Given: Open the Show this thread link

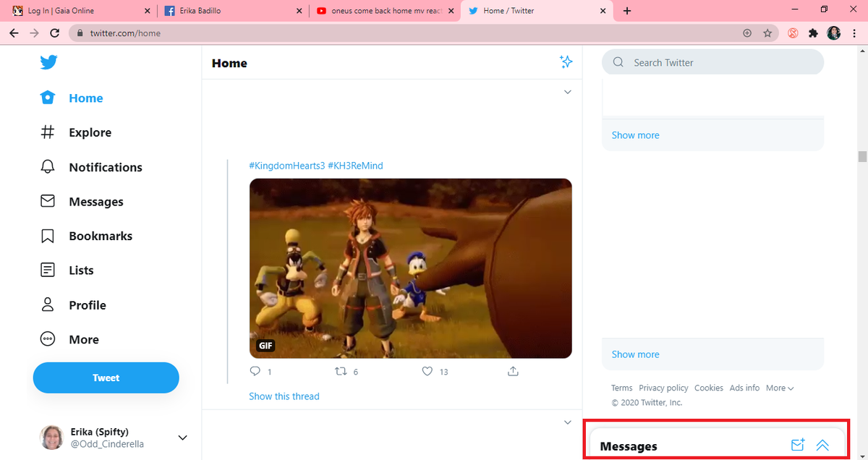Looking at the screenshot, I should coord(284,396).
